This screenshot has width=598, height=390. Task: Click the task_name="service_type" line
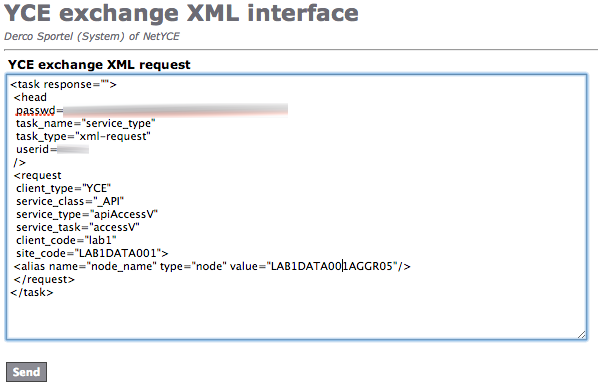tap(85, 124)
